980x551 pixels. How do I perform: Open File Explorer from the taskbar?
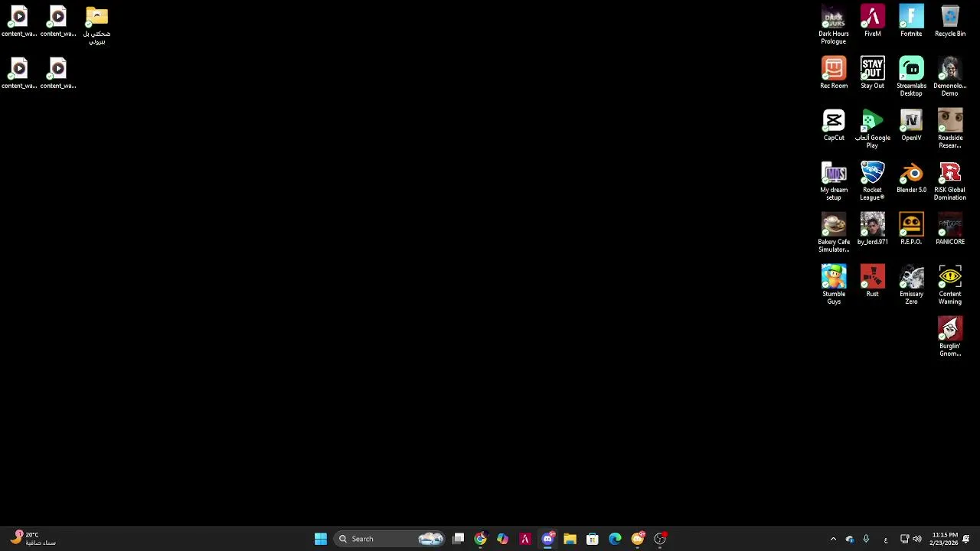pyautogui.click(x=570, y=539)
